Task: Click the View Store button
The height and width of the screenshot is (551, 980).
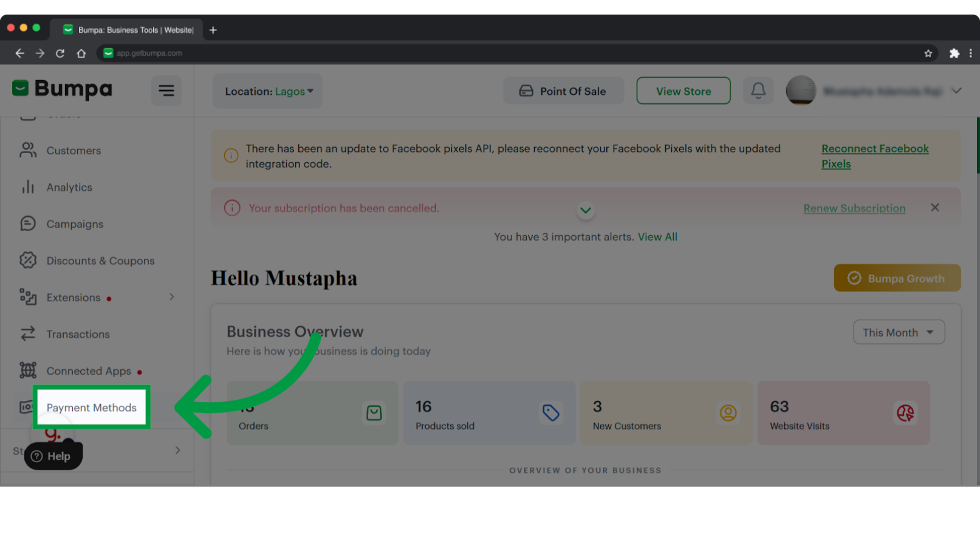Action: point(684,91)
